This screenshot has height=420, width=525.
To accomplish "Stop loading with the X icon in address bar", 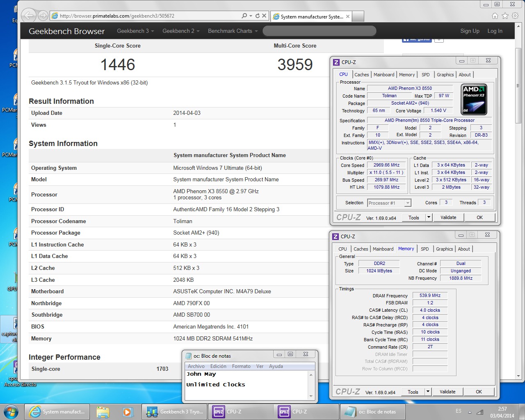I will (x=264, y=16).
